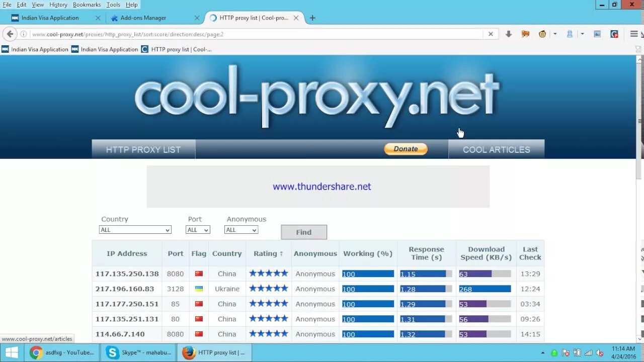Click the red and blue CP add-on icon
This screenshot has height=362, width=644.
(x=614, y=34)
